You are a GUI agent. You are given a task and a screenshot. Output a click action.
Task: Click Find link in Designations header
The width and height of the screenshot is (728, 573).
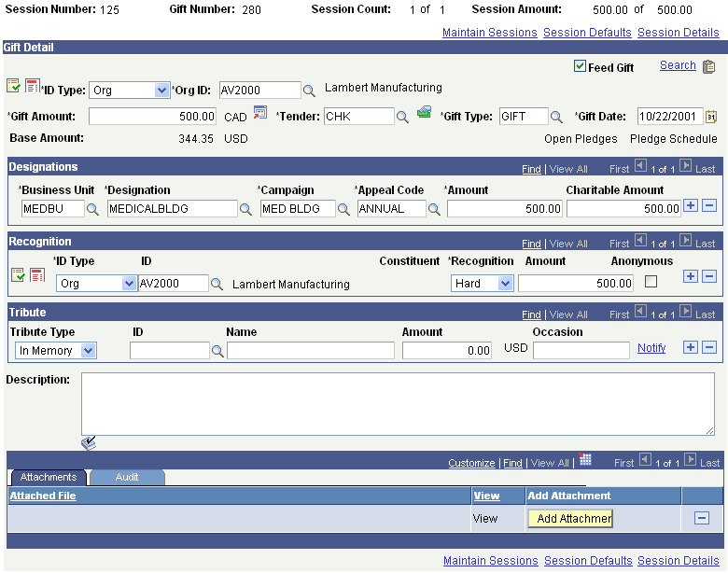click(531, 169)
